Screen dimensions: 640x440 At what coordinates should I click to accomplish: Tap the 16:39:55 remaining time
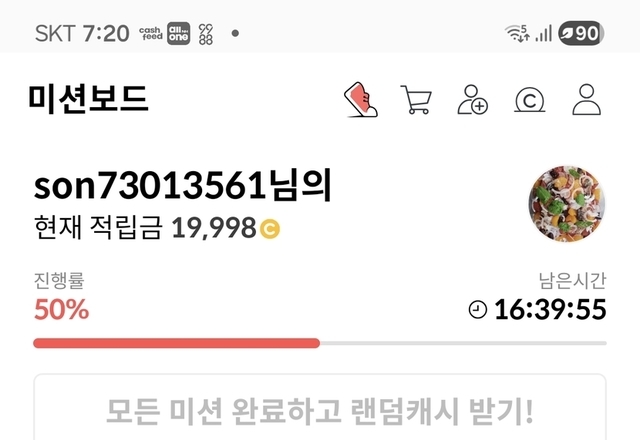pyautogui.click(x=550, y=309)
